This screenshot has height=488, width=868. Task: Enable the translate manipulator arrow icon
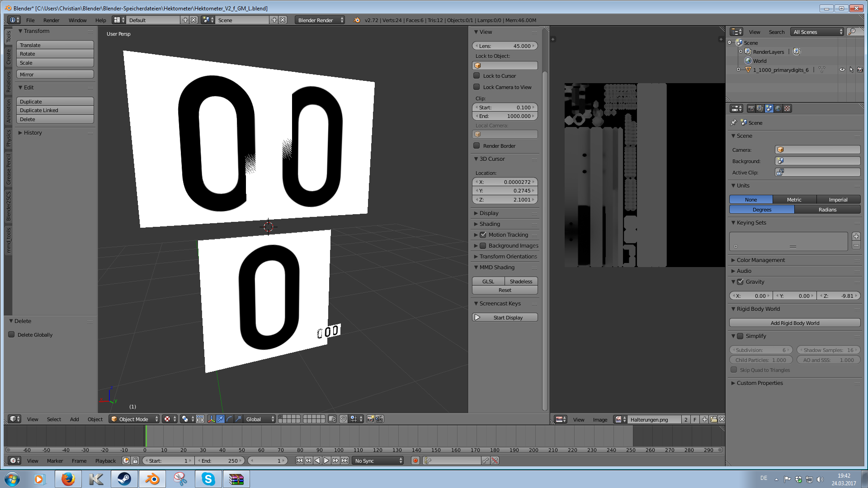coord(220,419)
